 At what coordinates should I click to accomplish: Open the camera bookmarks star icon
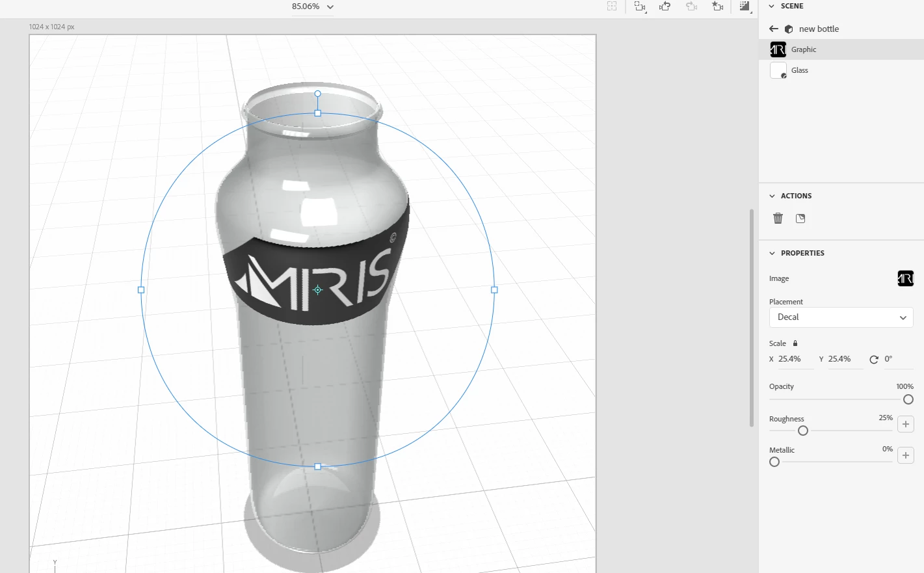[717, 7]
